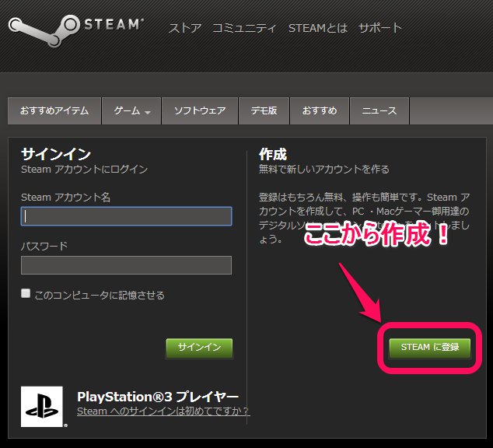Click the Steam logo
This screenshot has height=448, width=493.
click(76, 30)
